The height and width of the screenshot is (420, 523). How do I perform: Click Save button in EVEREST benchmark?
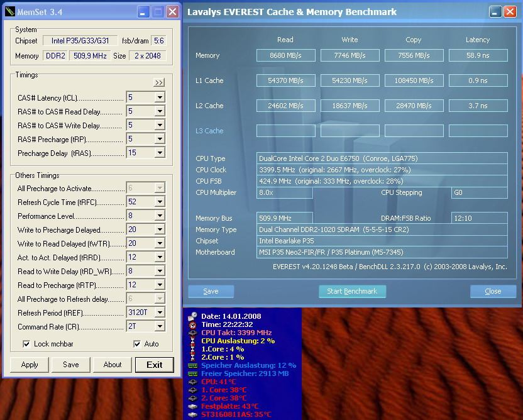coord(211,291)
